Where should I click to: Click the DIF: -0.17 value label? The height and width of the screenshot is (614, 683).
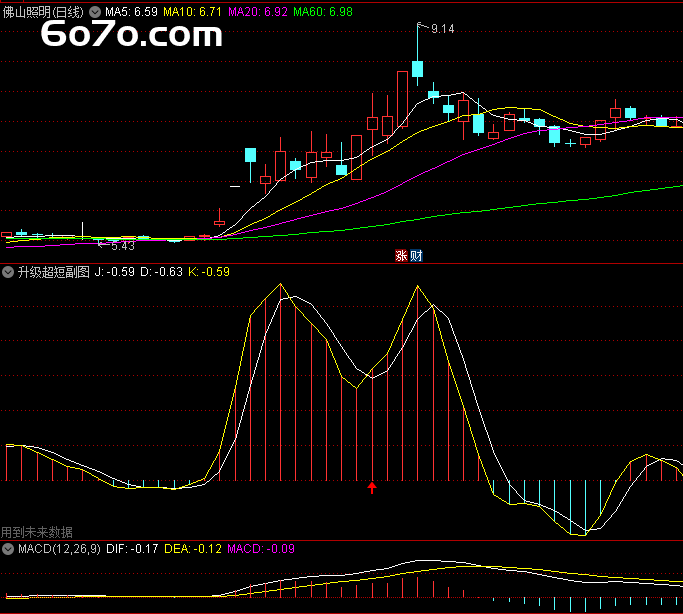click(x=132, y=549)
